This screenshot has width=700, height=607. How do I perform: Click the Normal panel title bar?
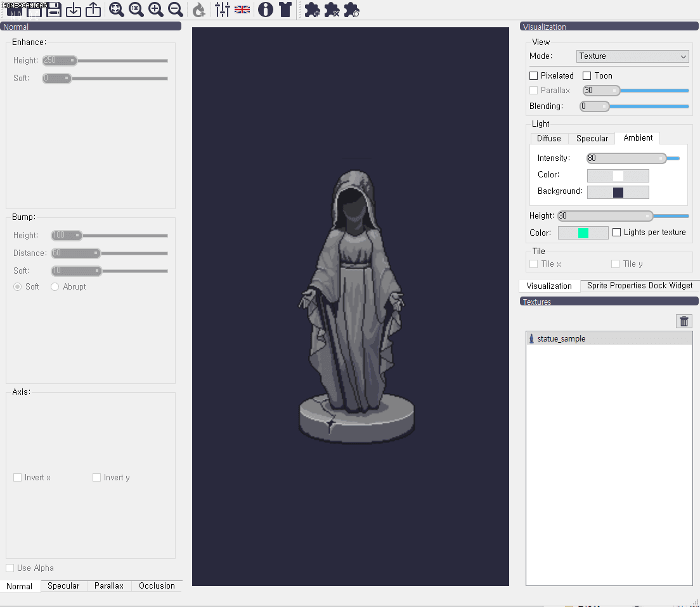[91, 27]
